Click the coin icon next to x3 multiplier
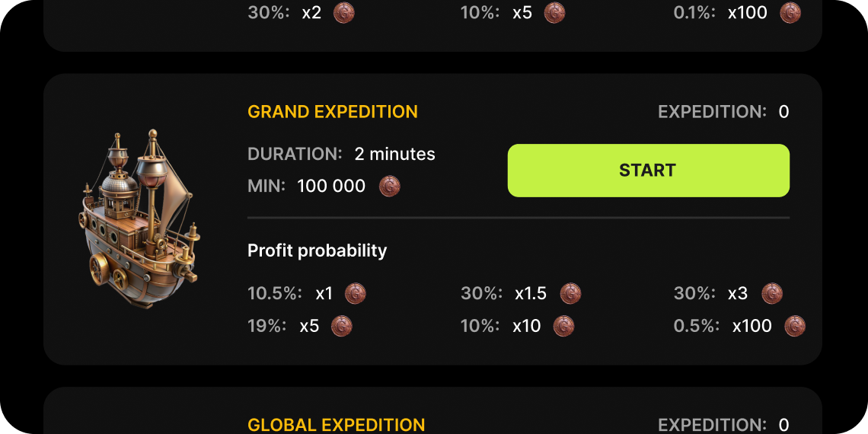 pyautogui.click(x=772, y=294)
